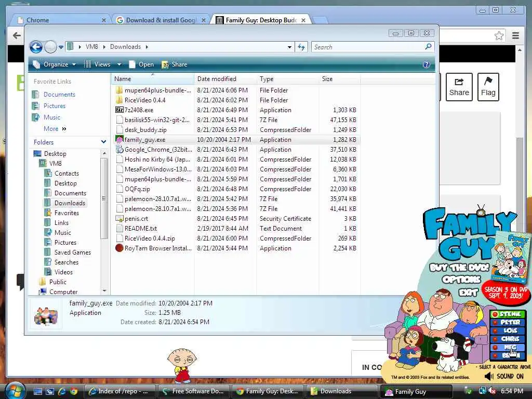Screen dimensions: 532x399
Task: Click Share in the Explorer toolbar
Action: point(175,64)
